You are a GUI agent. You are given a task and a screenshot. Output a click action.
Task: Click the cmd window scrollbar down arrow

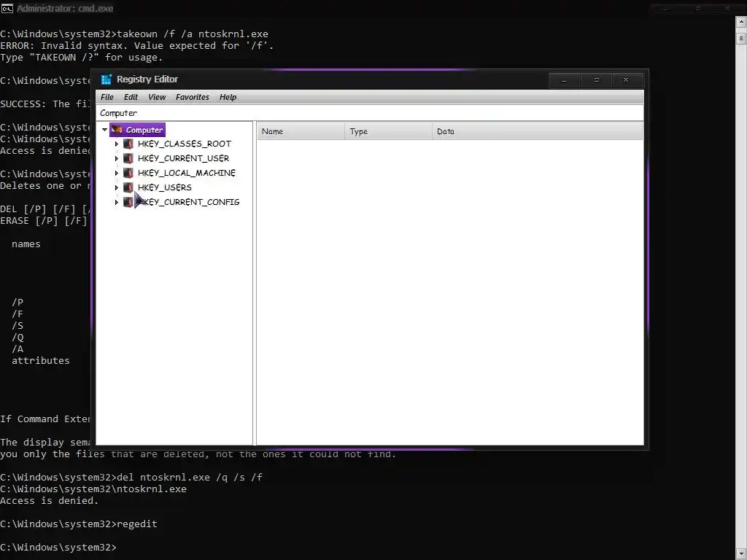[741, 553]
